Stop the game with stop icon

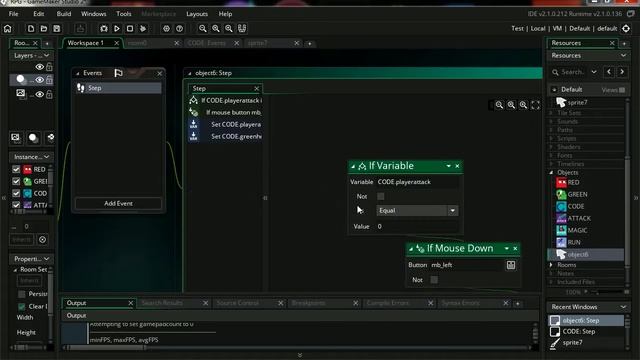[x=130, y=29]
